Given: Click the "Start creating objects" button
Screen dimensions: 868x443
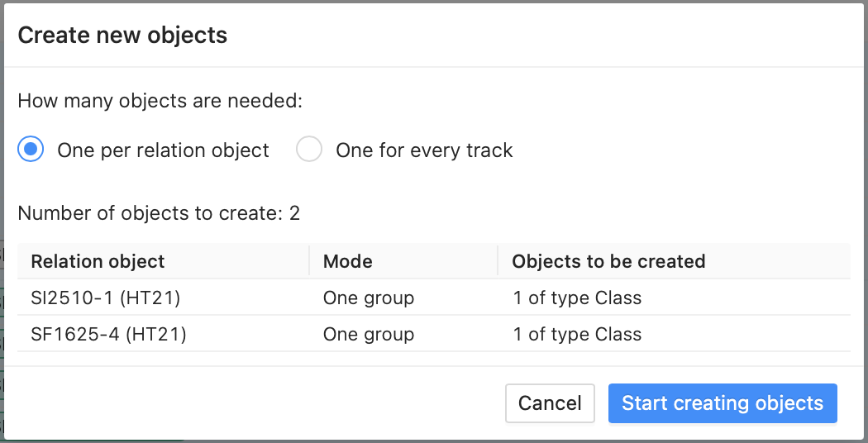Looking at the screenshot, I should coord(723,403).
